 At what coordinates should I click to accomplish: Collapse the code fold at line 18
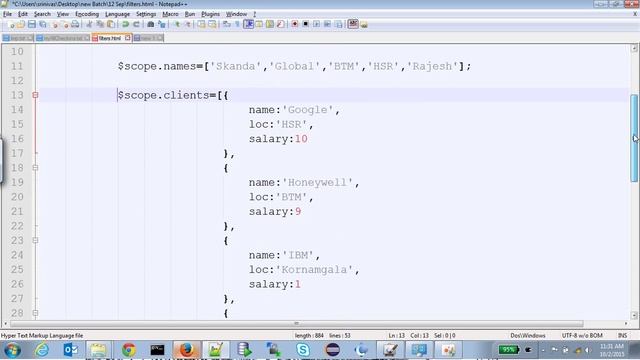pyautogui.click(x=36, y=168)
